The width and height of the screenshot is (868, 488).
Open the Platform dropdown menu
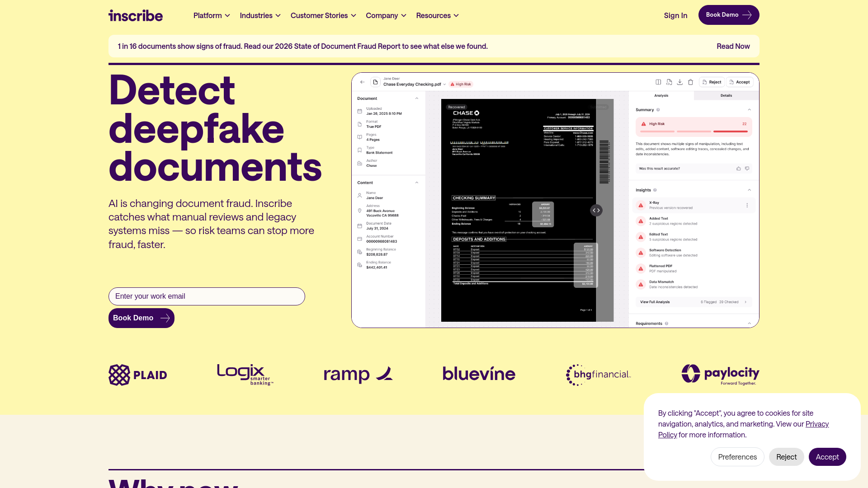212,15
